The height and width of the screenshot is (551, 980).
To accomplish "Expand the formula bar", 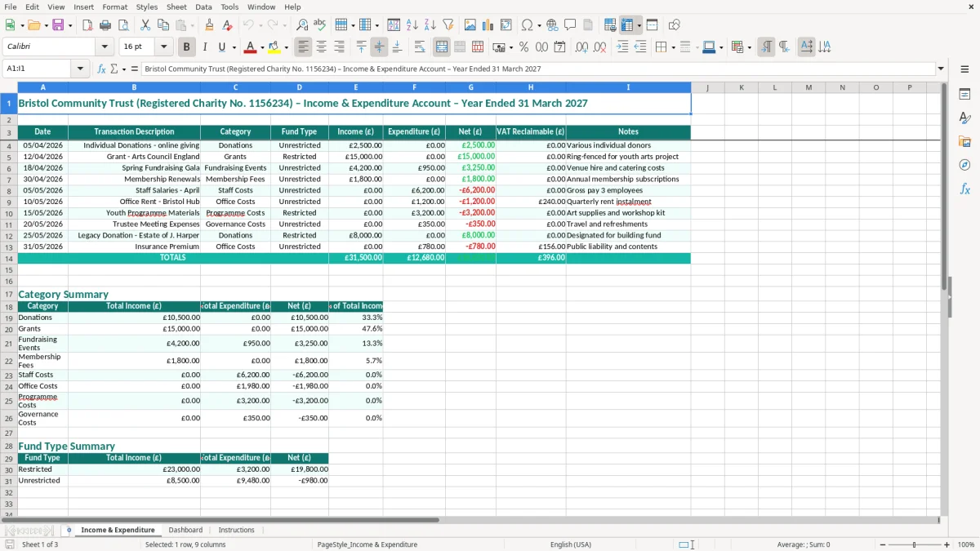I will coord(941,69).
